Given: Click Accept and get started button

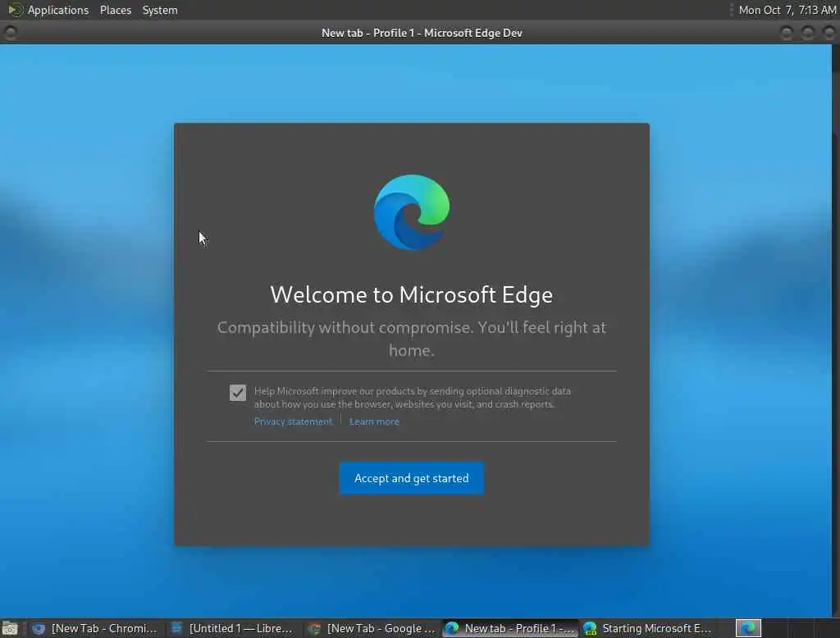Looking at the screenshot, I should click(412, 478).
